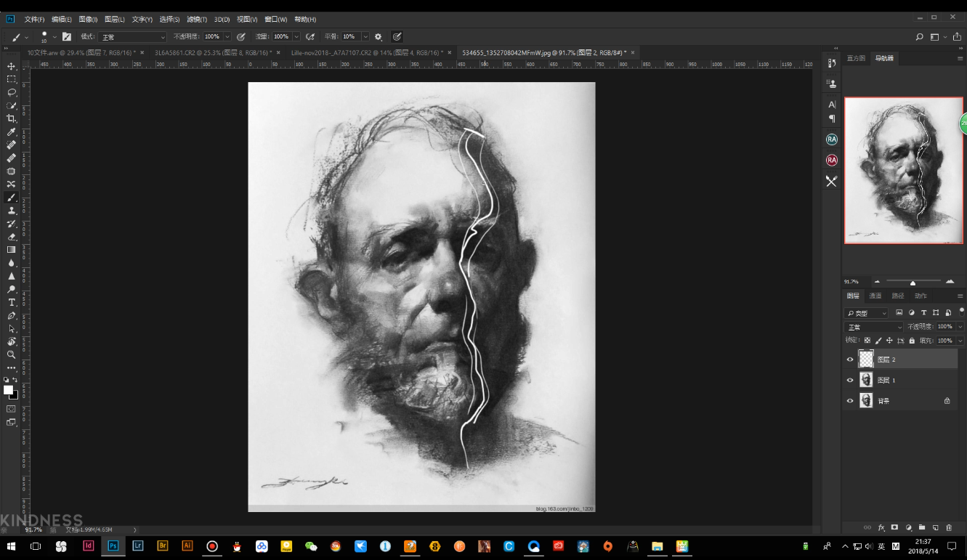967x560 pixels.
Task: Click the foreground white color swatch
Action: [9, 390]
